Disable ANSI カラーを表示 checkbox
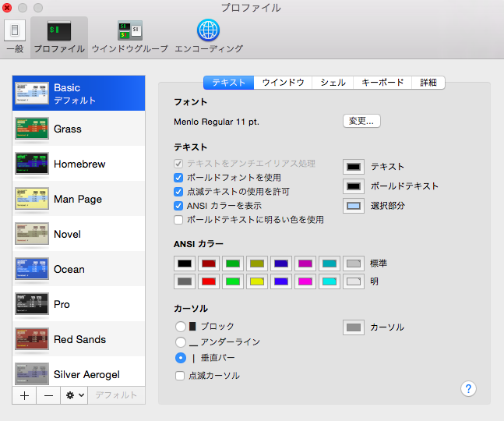Image resolution: width=504 pixels, height=421 pixels. click(178, 206)
